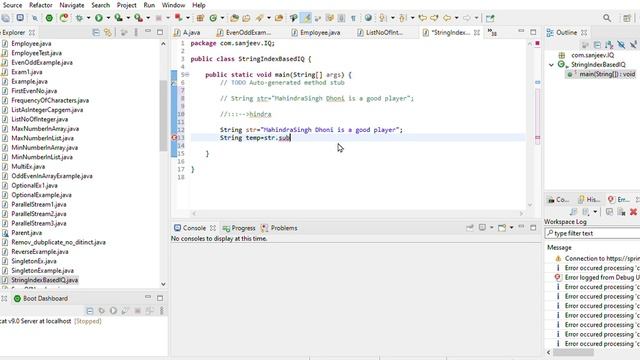Screen dimensions: 640x360
Task: Click the New Java Class icon
Action: point(213,18)
